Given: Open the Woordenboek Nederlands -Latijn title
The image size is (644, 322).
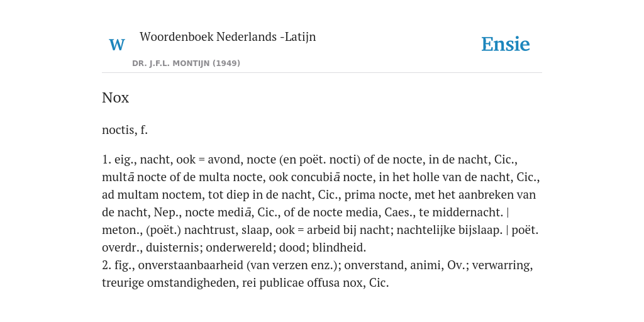Looking at the screenshot, I should (228, 36).
